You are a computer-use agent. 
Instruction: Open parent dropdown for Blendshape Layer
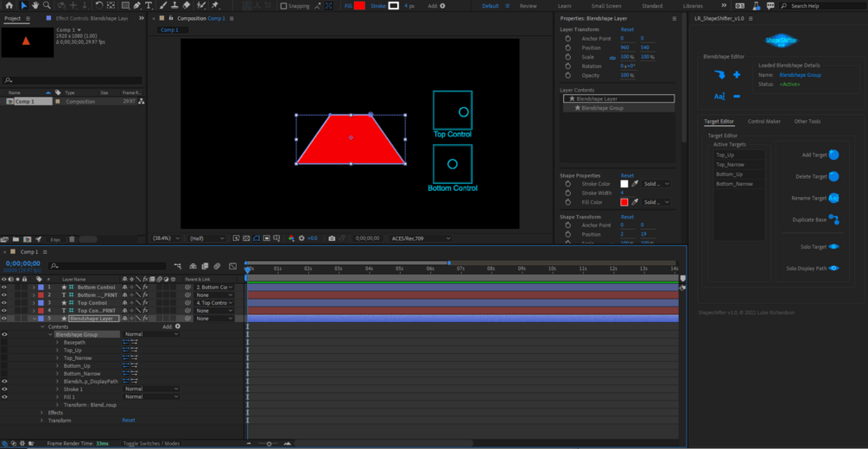[x=213, y=319]
